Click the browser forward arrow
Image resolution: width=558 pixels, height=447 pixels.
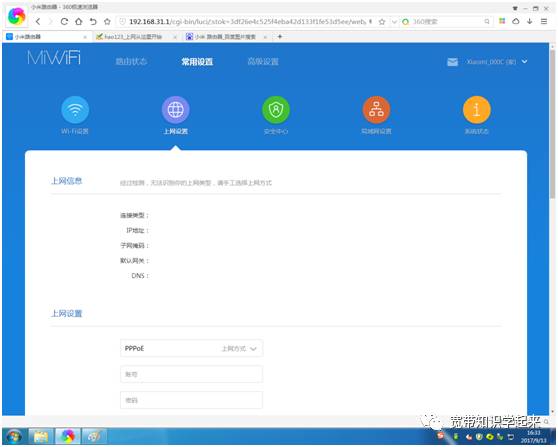coord(51,22)
